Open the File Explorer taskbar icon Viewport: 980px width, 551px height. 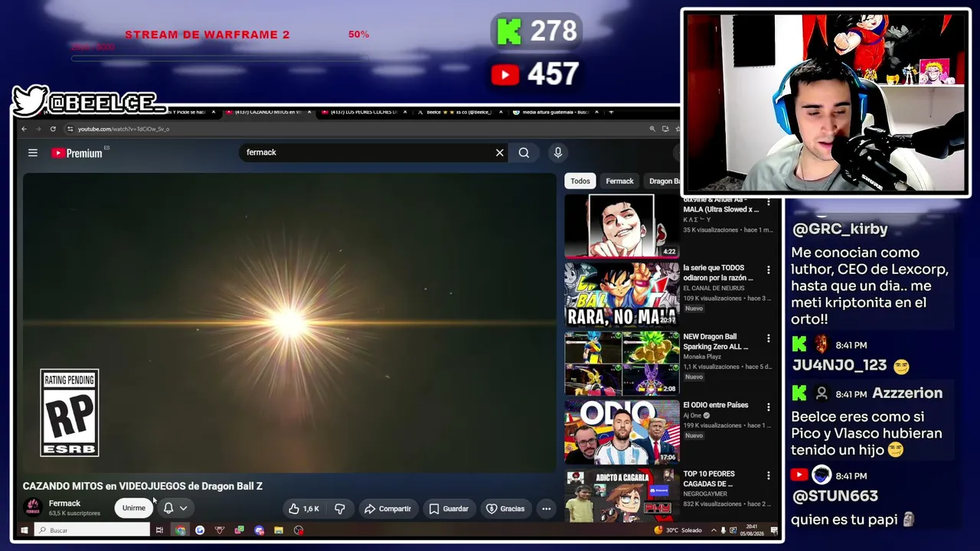click(x=279, y=530)
